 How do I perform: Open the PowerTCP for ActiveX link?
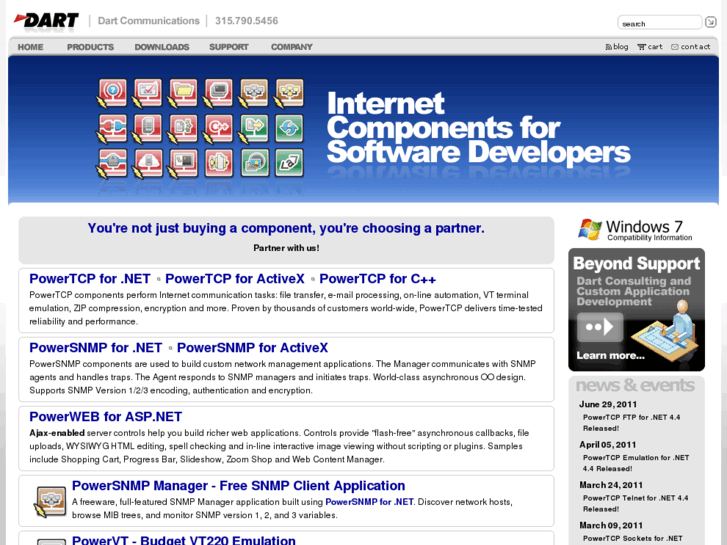click(235, 279)
